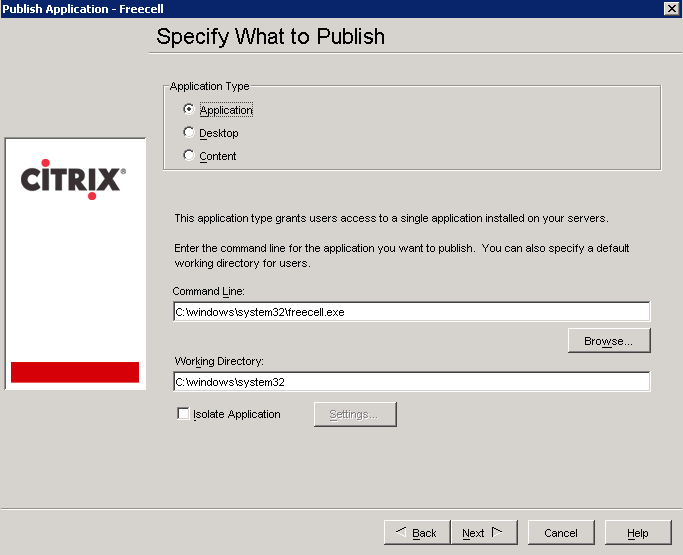Click the disabled Settings button
Viewport: 683px width, 555px height.
coord(355,414)
